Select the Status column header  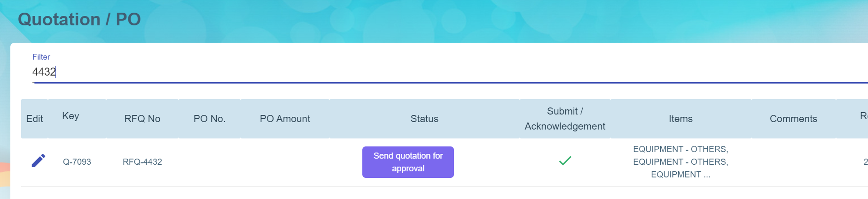[x=424, y=119]
